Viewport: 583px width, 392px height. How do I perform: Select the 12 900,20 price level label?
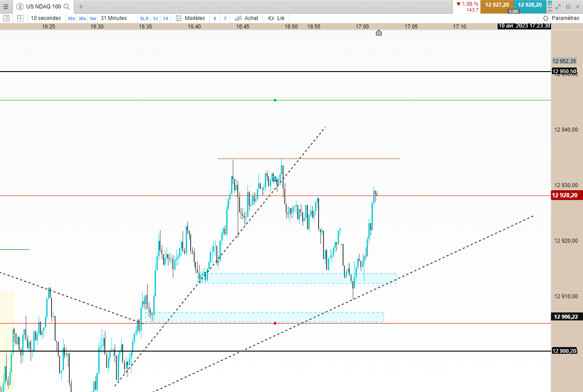[x=564, y=351]
